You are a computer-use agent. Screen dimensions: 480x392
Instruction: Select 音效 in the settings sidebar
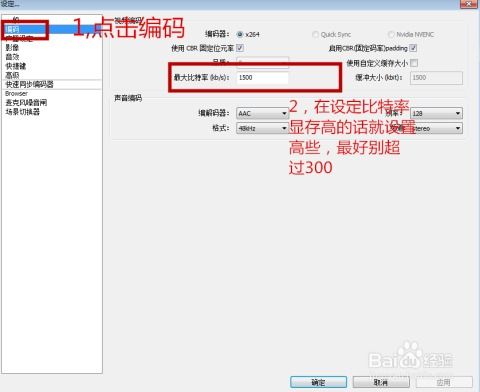click(x=12, y=57)
